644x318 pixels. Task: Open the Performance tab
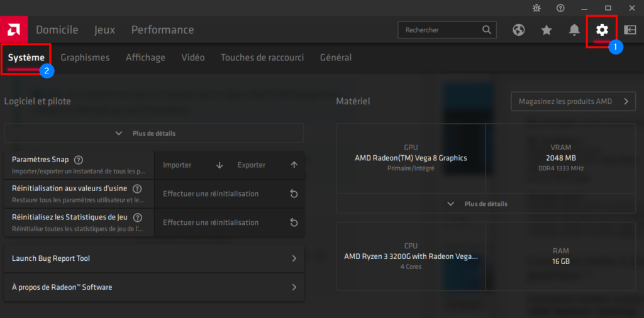163,30
